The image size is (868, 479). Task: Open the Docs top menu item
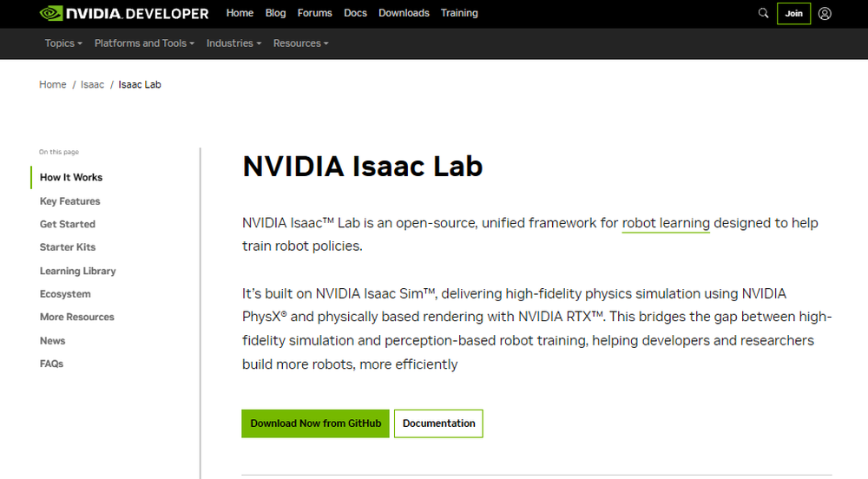pyautogui.click(x=355, y=13)
